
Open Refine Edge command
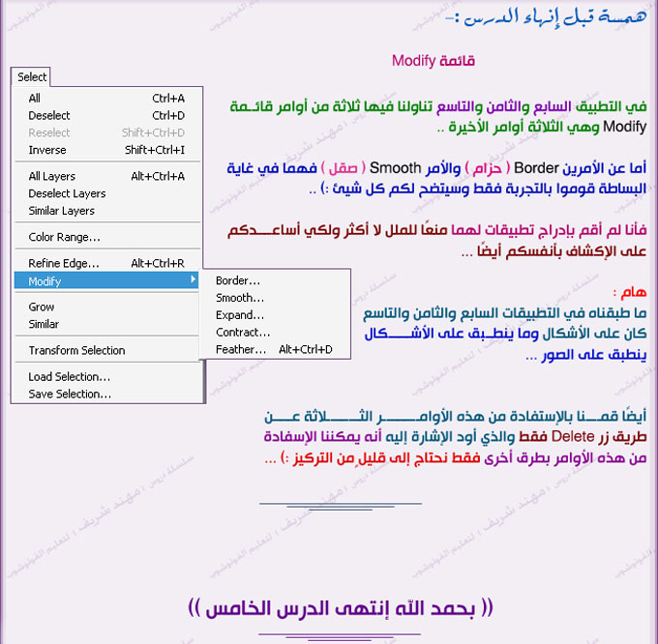pos(107,263)
